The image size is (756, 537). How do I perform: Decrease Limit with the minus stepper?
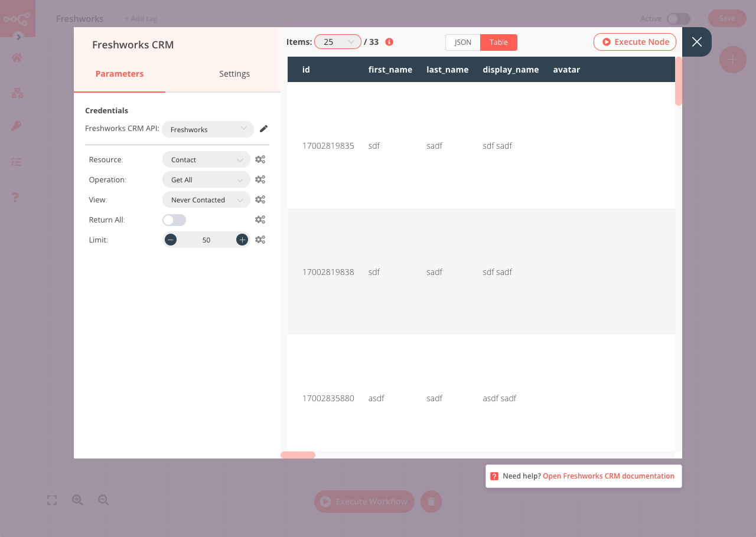(x=171, y=240)
